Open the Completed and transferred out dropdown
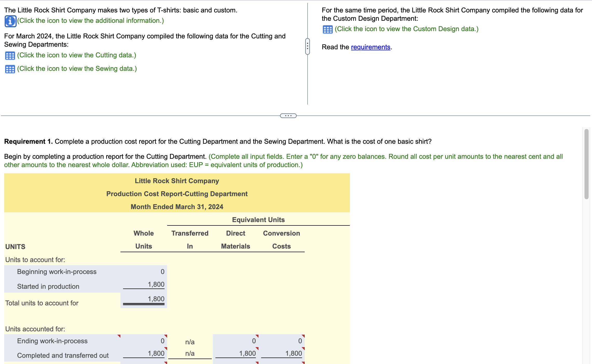 pyautogui.click(x=62, y=355)
